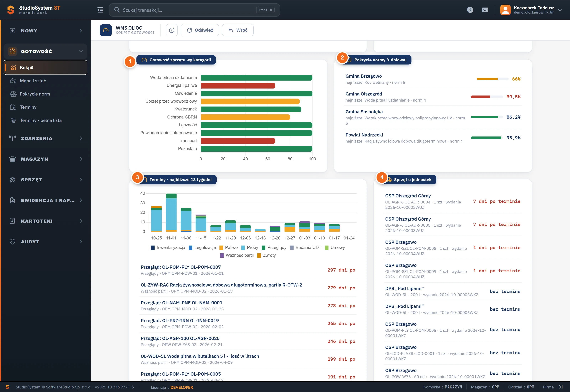Click the WMS OLiOC cockpit gauge icon
This screenshot has width=570, height=392.
(x=106, y=30)
